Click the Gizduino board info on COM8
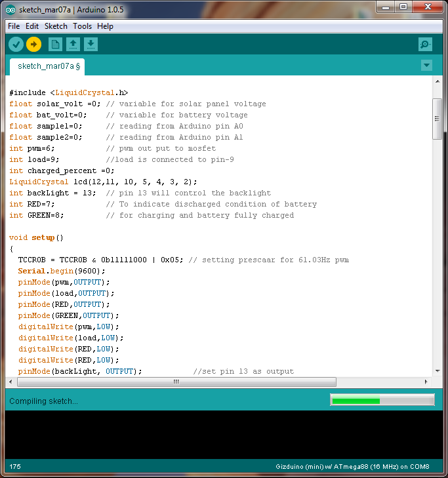 pyautogui.click(x=352, y=466)
